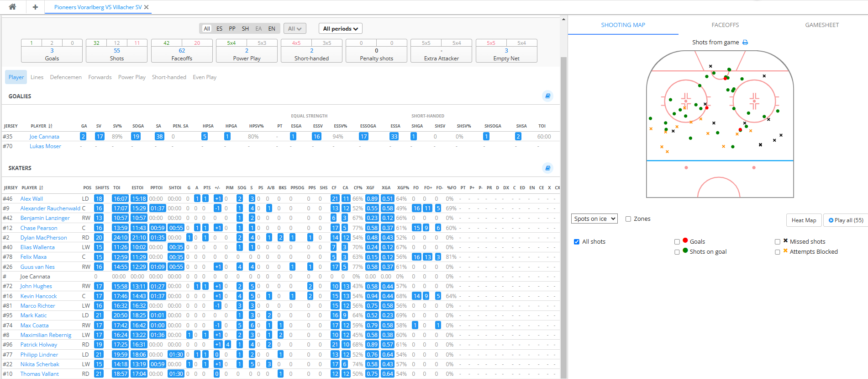This screenshot has width=868, height=379.
Task: Expand the Spots on ice dropdown
Action: 594,219
